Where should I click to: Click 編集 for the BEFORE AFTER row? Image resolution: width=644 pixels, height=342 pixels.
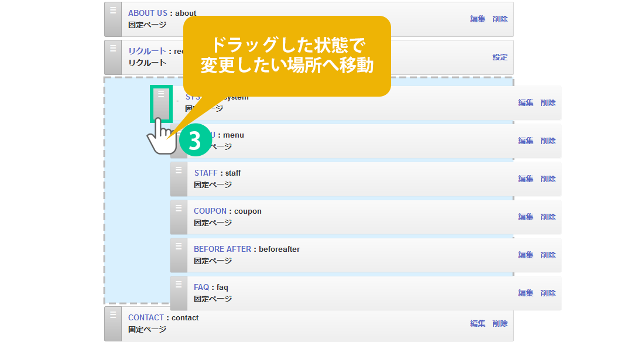click(526, 255)
